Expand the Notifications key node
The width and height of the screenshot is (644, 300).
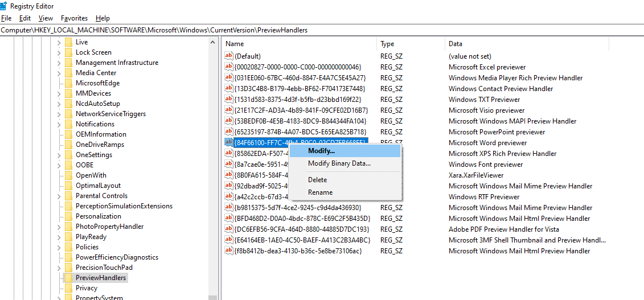(x=59, y=124)
